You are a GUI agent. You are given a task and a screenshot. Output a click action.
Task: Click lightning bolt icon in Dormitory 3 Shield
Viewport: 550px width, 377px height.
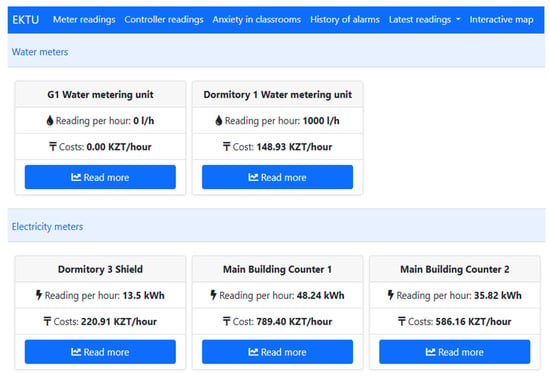click(39, 295)
